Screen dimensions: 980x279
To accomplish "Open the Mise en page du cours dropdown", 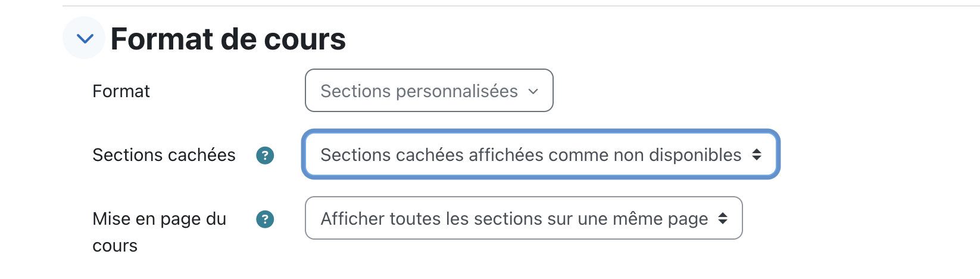I will (x=524, y=218).
